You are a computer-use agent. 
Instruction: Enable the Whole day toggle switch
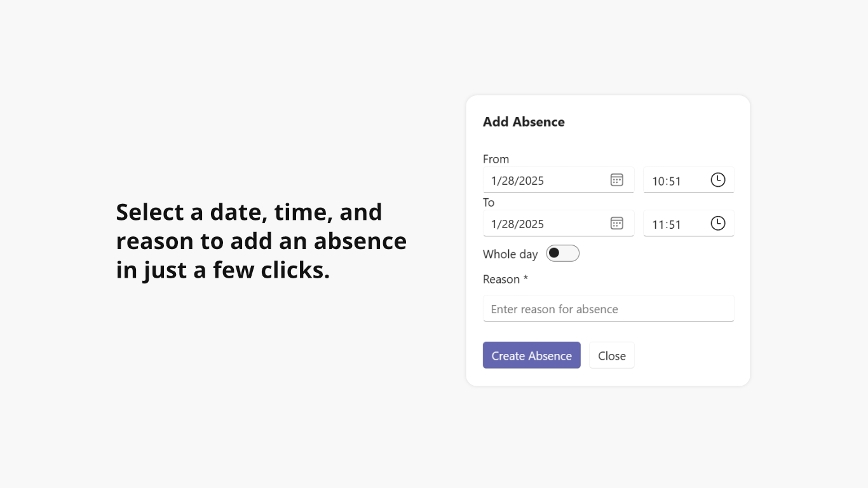click(x=563, y=254)
